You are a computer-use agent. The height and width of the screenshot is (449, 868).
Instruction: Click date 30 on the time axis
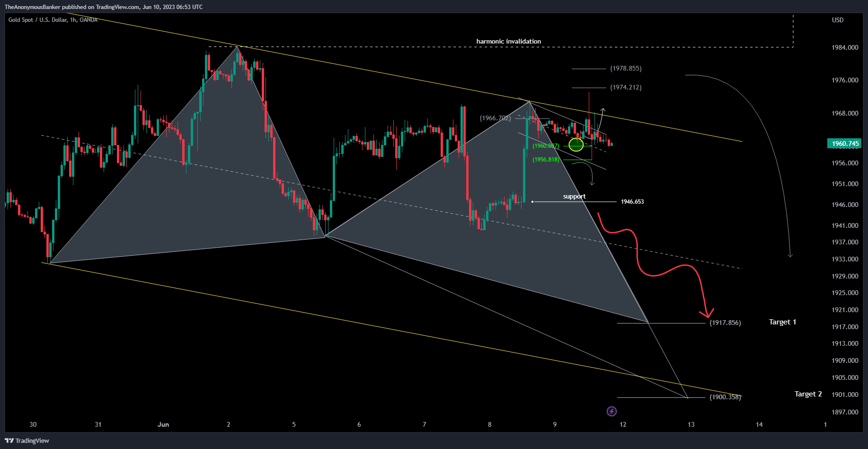tap(33, 424)
